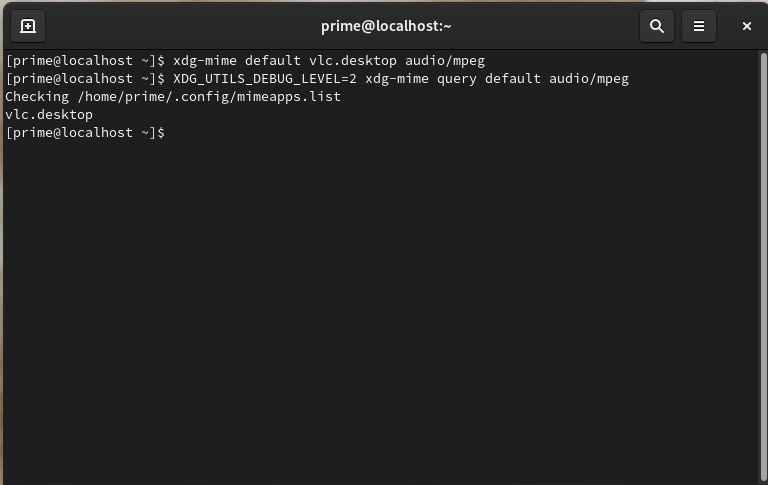Screen dimensions: 768x485
Task: Click the second line's [prime@localhost ~]$ prompt
Action: [84, 78]
